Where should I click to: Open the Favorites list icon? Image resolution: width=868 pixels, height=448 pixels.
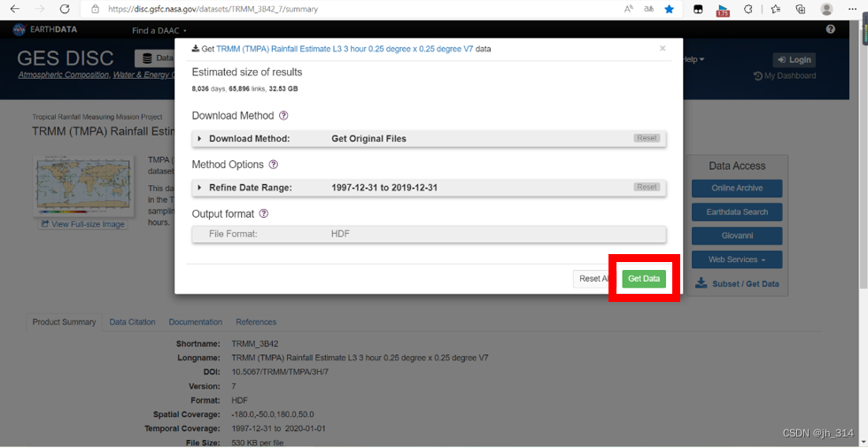point(776,10)
